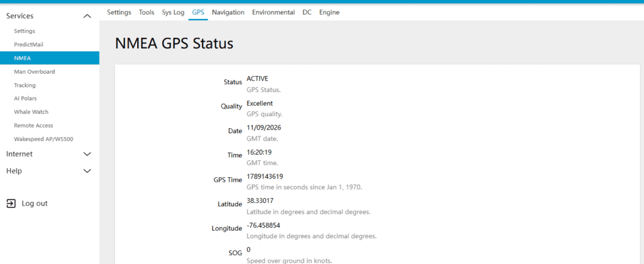Click the Status field label
Image resolution: width=644 pixels, height=264 pixels.
point(233,82)
